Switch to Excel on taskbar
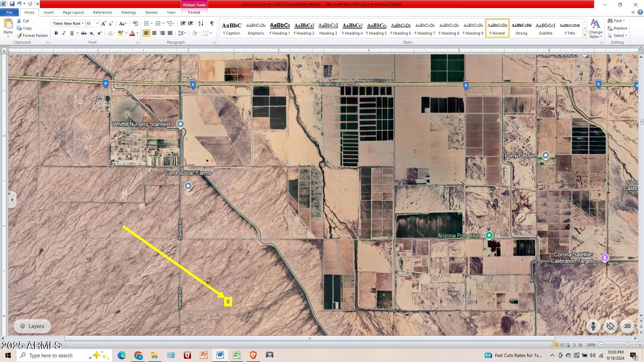Image resolution: width=644 pixels, height=362 pixels. pyautogui.click(x=236, y=355)
